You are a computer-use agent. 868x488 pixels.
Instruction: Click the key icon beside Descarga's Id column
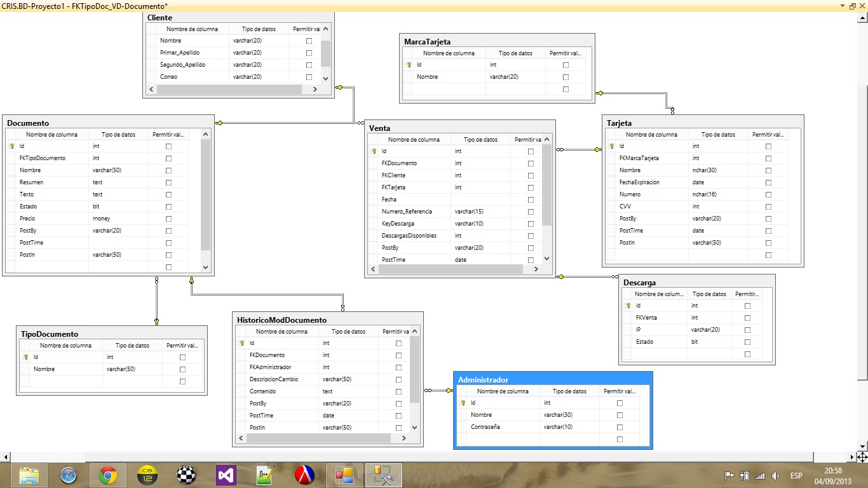(x=628, y=306)
